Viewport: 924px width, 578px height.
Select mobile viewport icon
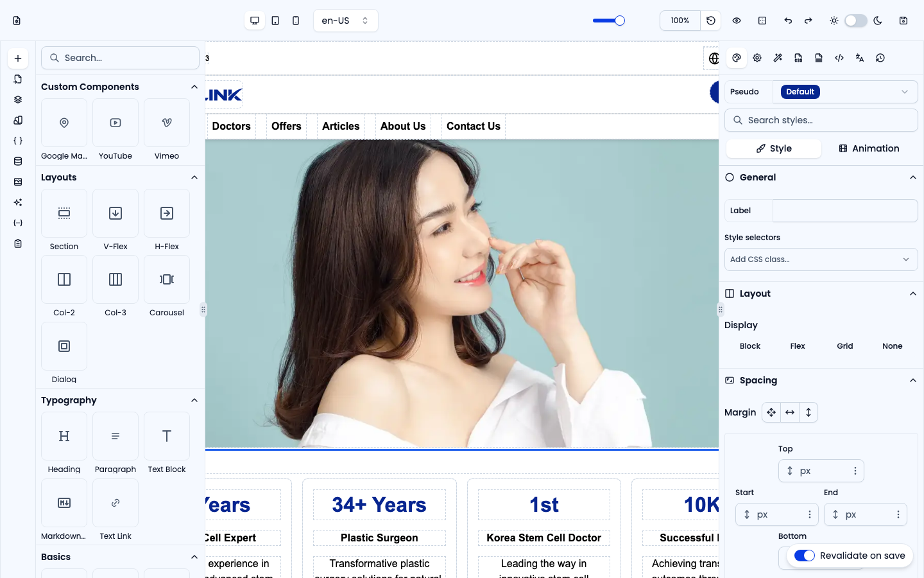(296, 21)
